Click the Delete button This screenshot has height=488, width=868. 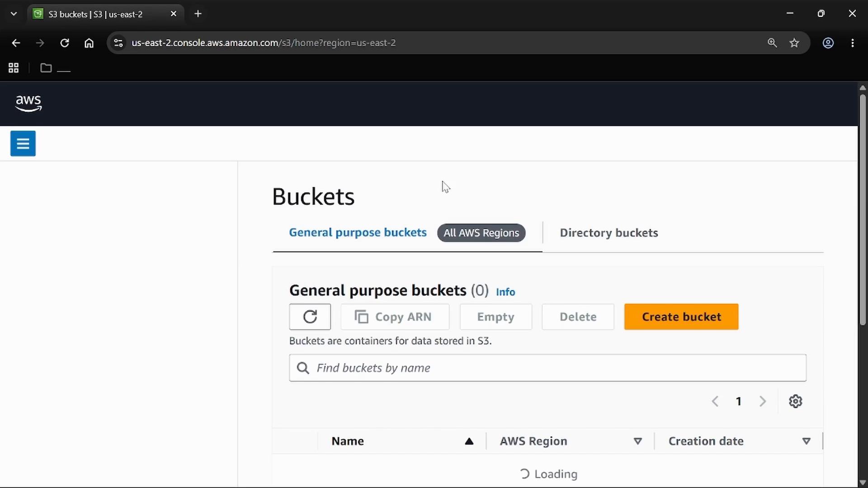point(578,317)
